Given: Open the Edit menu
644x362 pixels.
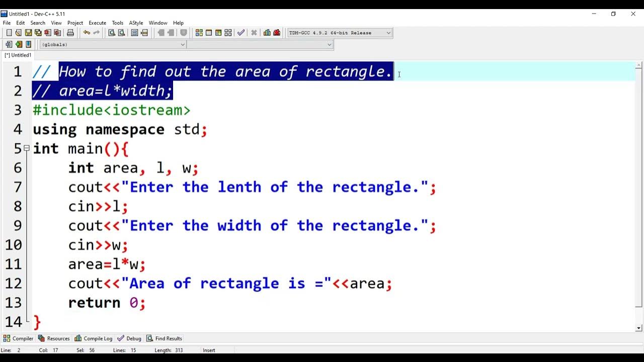Looking at the screenshot, I should click(21, 23).
